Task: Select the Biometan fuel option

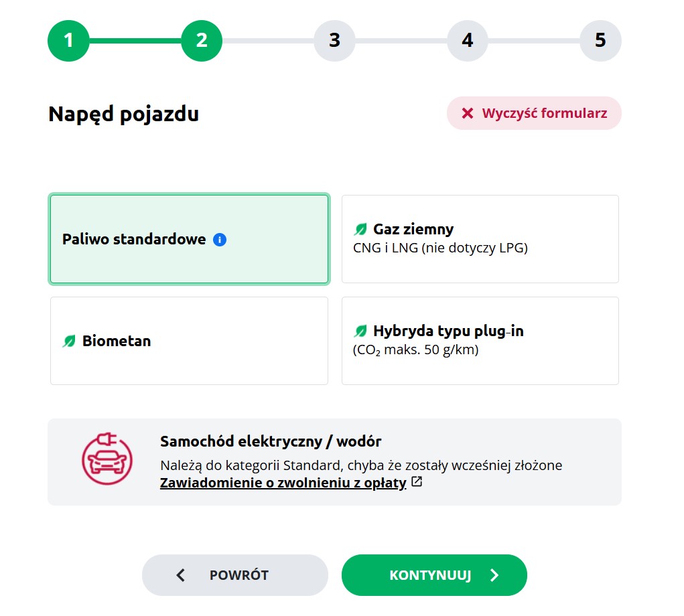Action: tap(189, 341)
